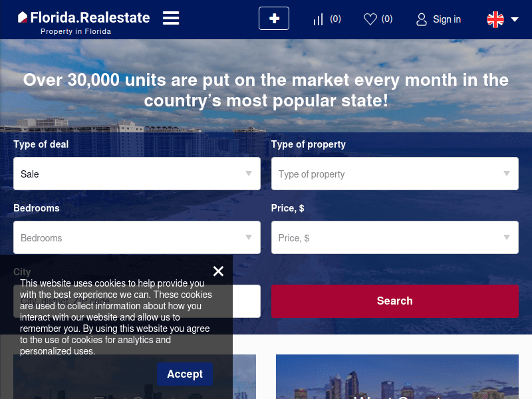Click the UK flag language icon

click(495, 19)
